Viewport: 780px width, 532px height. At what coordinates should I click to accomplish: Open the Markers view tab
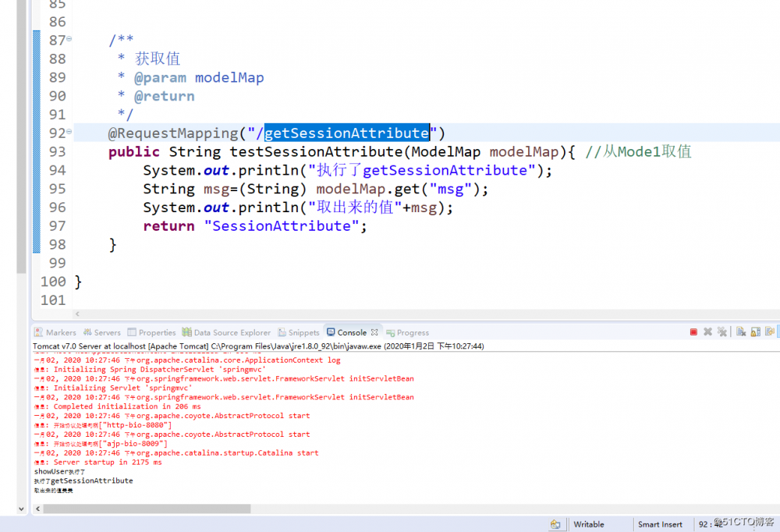point(55,332)
